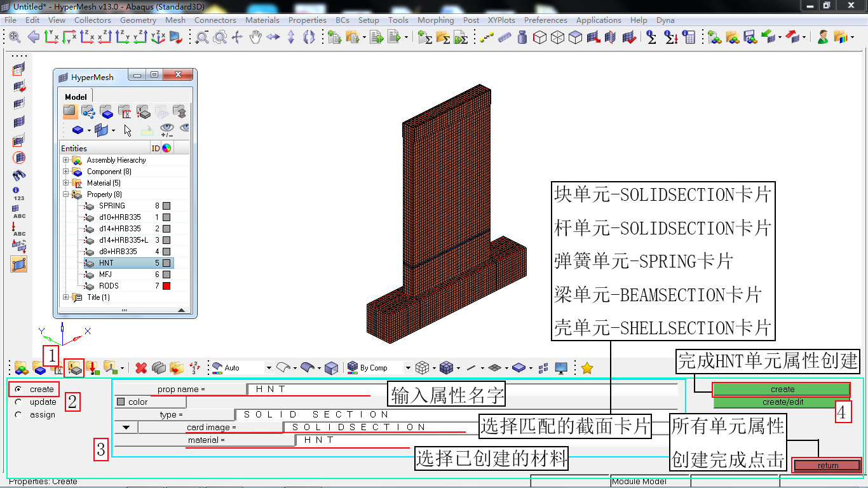Click the calculator summary icon

pos(689,37)
